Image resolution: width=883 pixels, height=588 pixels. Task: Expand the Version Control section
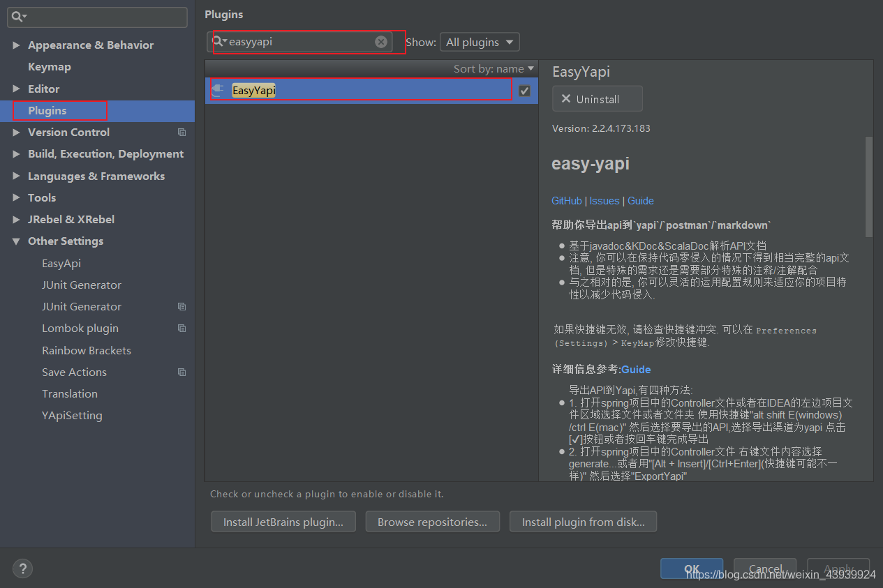[16, 133]
